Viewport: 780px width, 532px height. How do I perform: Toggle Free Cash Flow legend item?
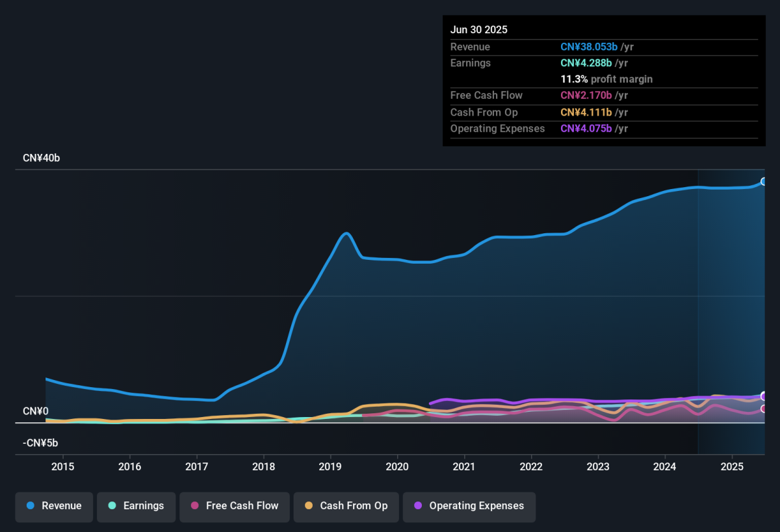tap(235, 506)
